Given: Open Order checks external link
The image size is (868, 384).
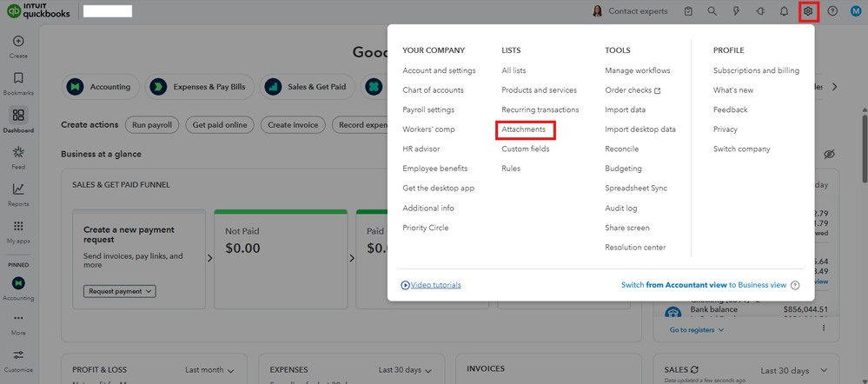Looking at the screenshot, I should (633, 90).
